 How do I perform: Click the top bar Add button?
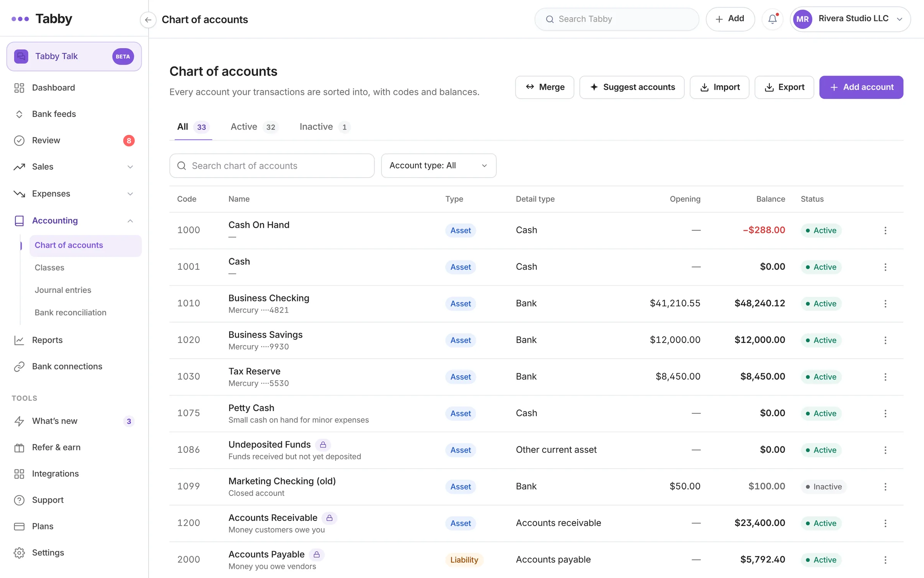(730, 19)
